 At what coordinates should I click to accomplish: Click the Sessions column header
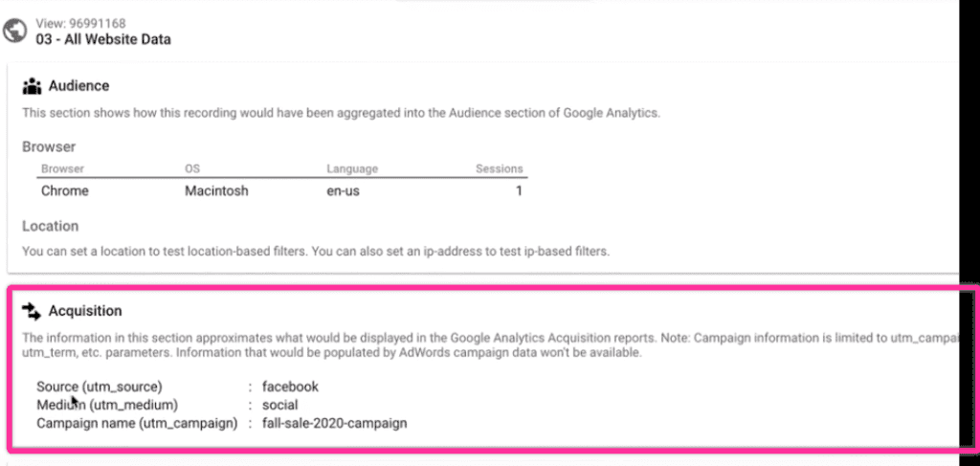pos(500,168)
